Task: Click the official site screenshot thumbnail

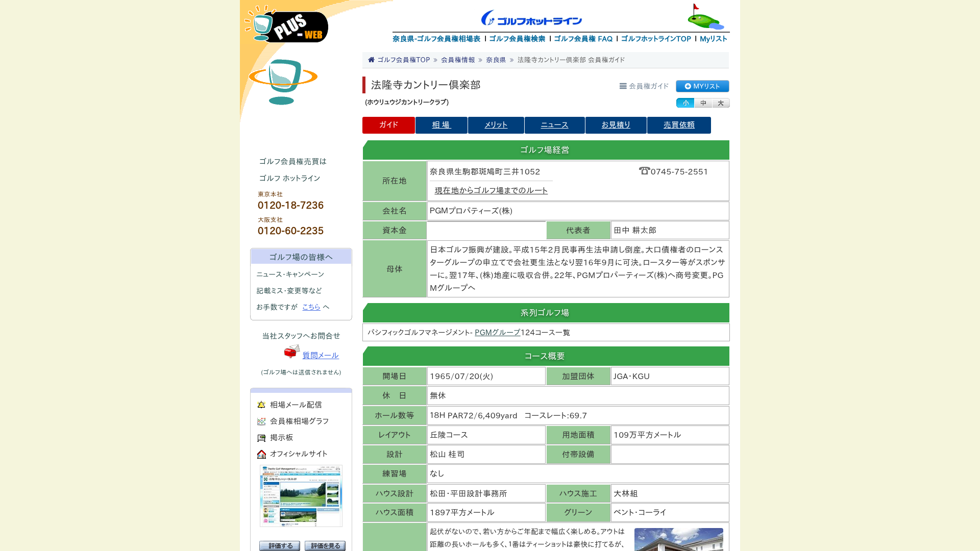Action: click(301, 496)
